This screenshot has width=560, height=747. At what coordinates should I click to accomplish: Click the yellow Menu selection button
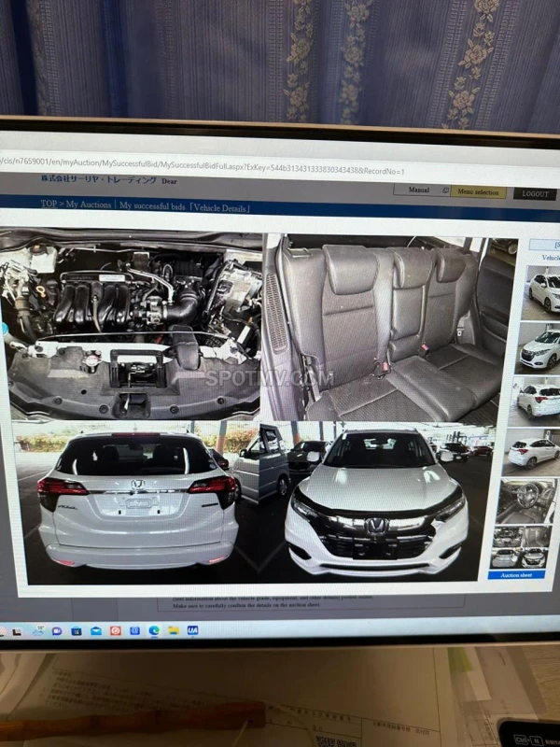pos(478,191)
